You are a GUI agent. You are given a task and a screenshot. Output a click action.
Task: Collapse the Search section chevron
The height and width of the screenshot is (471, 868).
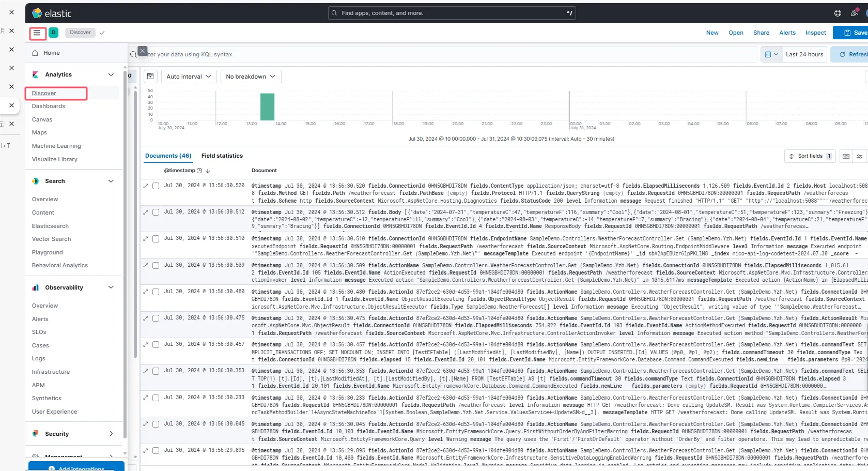pyautogui.click(x=111, y=181)
